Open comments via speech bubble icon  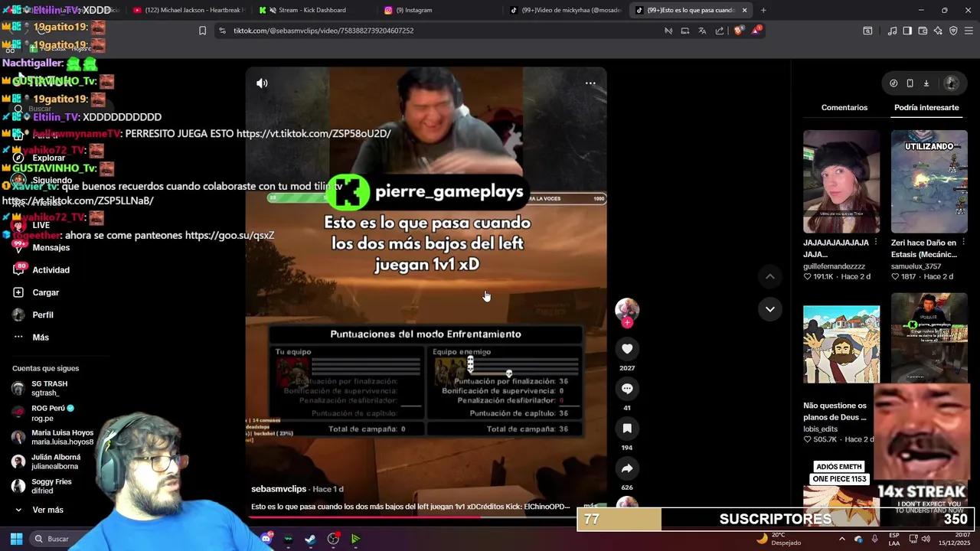pyautogui.click(x=627, y=389)
